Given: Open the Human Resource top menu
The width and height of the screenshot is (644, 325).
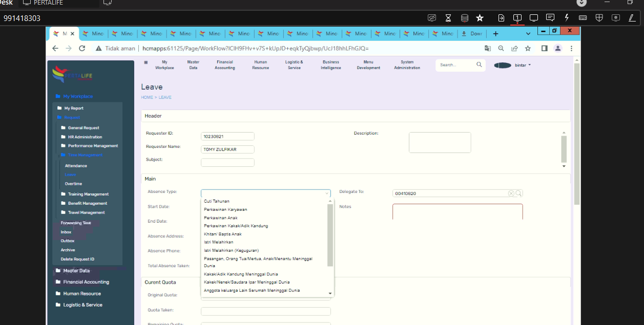Looking at the screenshot, I should (x=260, y=65).
